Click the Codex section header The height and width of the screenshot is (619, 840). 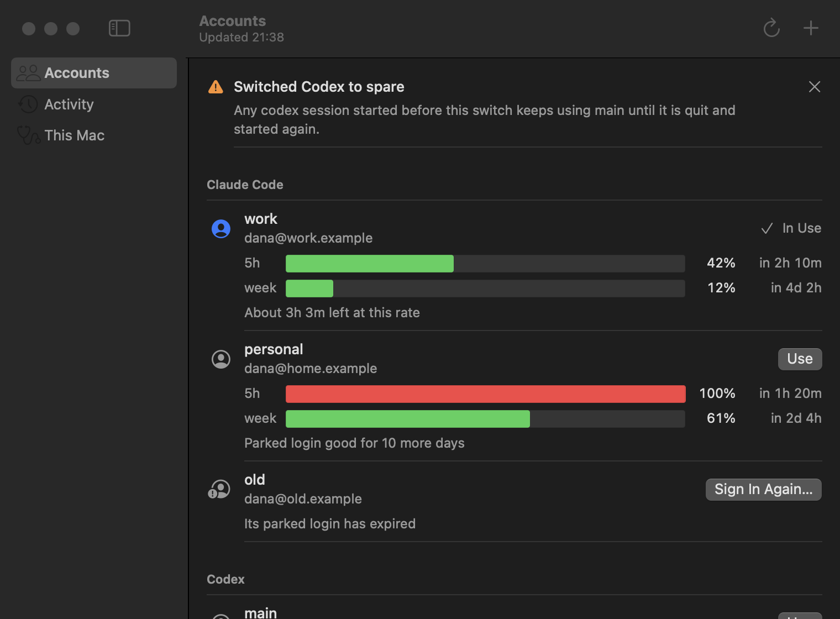225,579
